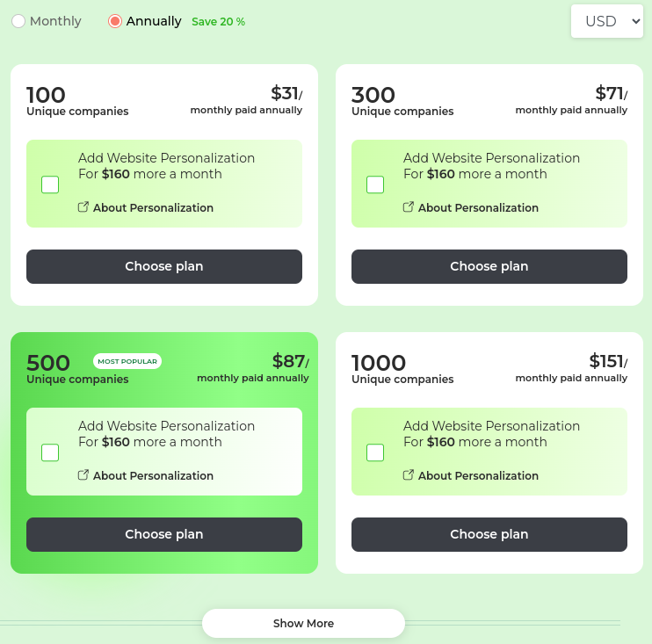
Task: Select the Annually billing radio button
Action: click(115, 21)
